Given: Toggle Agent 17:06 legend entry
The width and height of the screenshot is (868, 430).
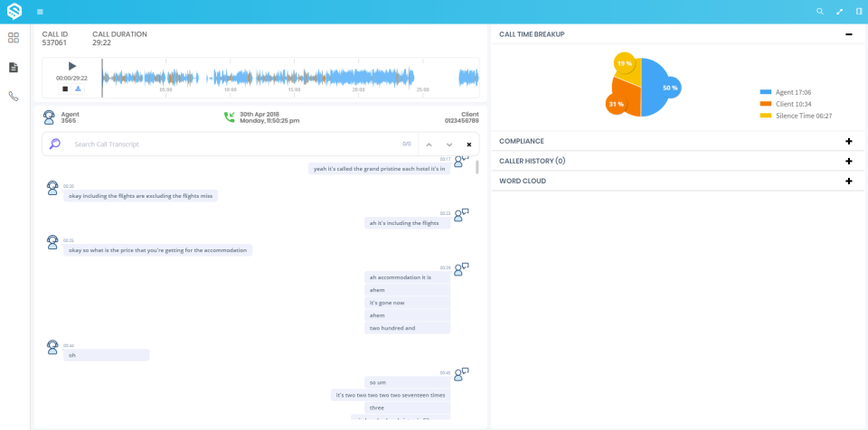Looking at the screenshot, I should click(786, 92).
